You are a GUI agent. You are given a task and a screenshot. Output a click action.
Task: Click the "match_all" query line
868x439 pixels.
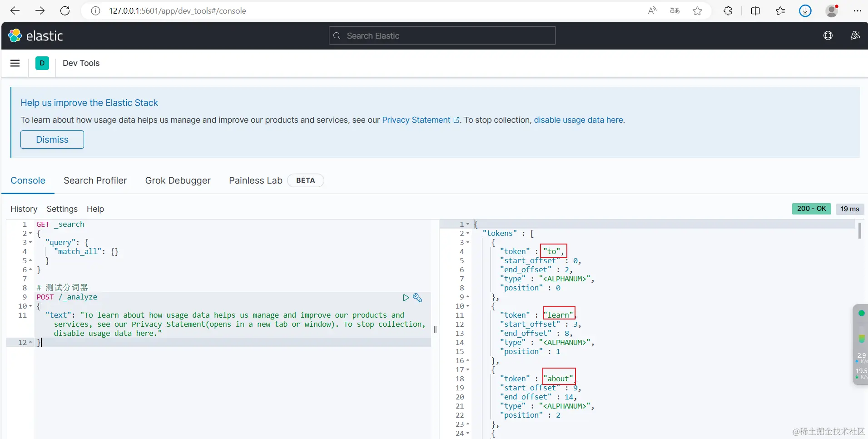pos(86,252)
